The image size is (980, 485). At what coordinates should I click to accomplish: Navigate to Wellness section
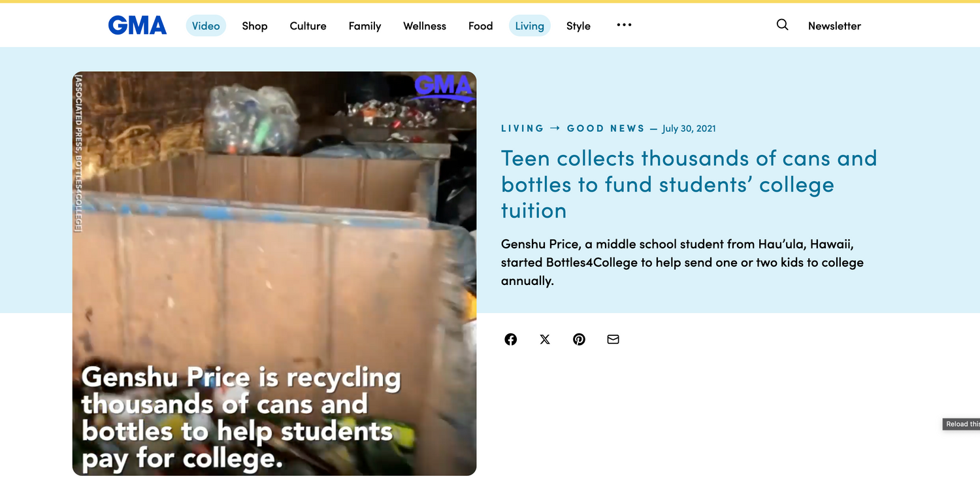pos(425,25)
